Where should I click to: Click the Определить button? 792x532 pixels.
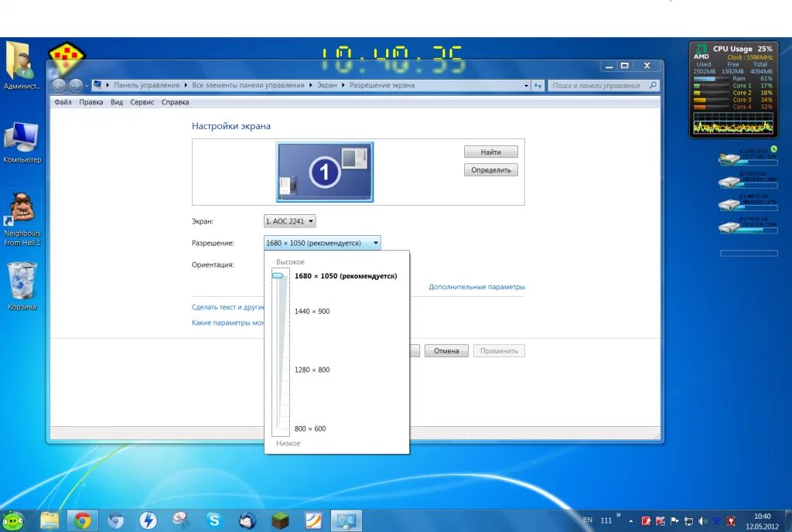(491, 170)
